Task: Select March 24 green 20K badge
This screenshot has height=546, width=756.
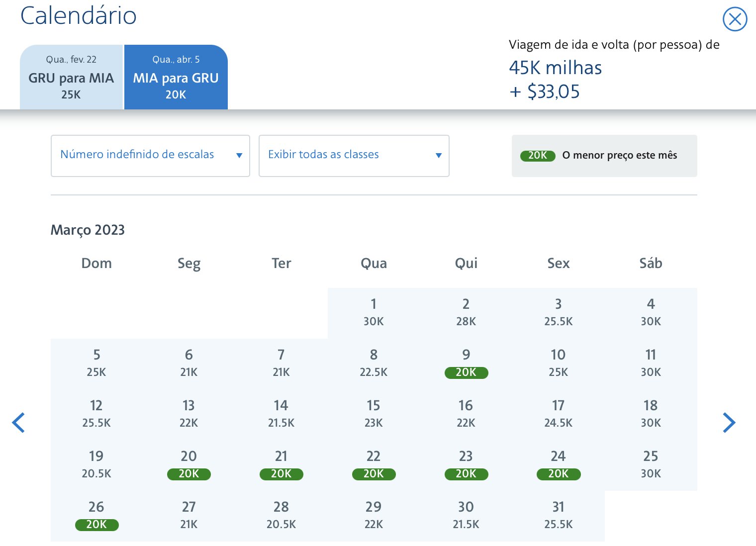Action: pyautogui.click(x=559, y=474)
